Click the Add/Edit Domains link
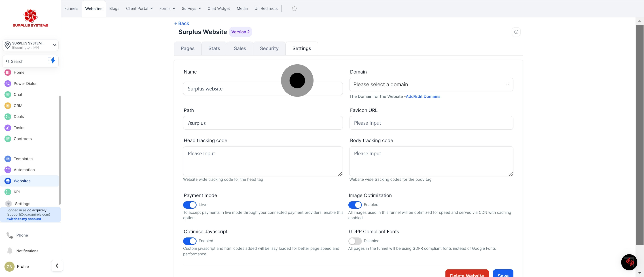This screenshot has height=277, width=644. [x=423, y=97]
